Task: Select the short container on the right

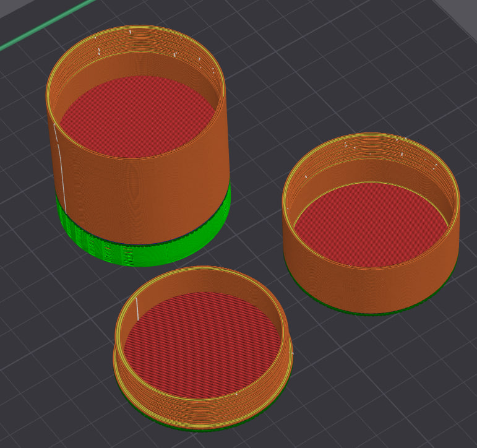Action: [371, 224]
